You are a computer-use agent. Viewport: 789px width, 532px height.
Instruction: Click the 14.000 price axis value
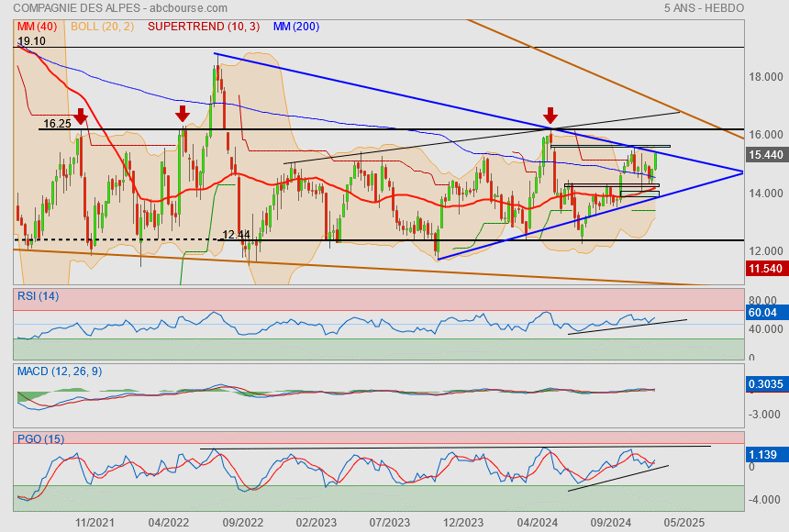point(766,194)
